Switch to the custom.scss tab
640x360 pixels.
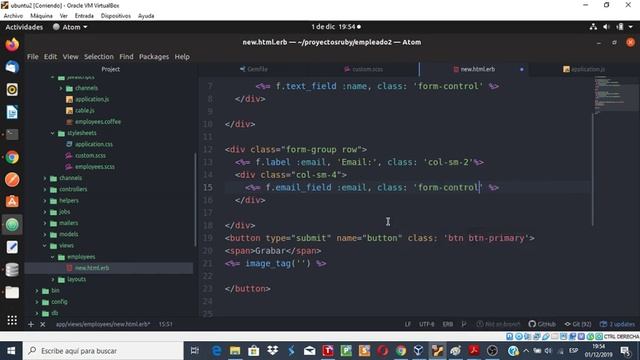click(364, 69)
